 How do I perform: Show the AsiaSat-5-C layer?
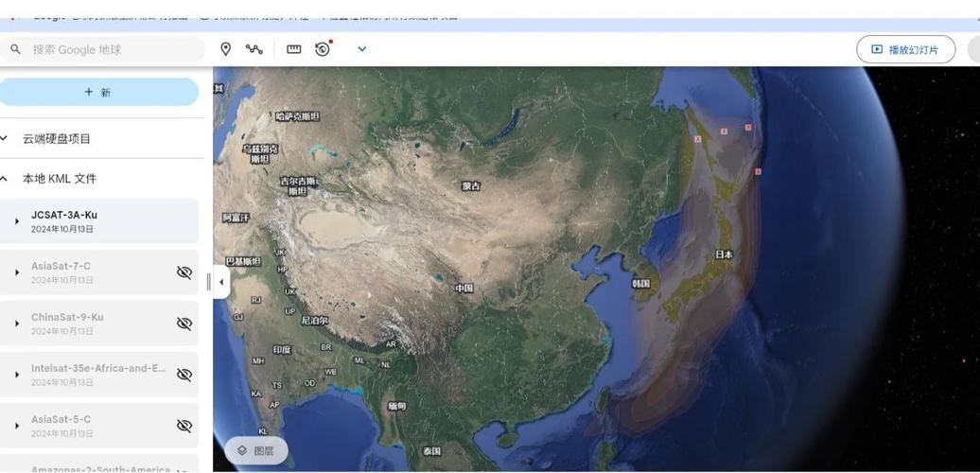point(184,426)
